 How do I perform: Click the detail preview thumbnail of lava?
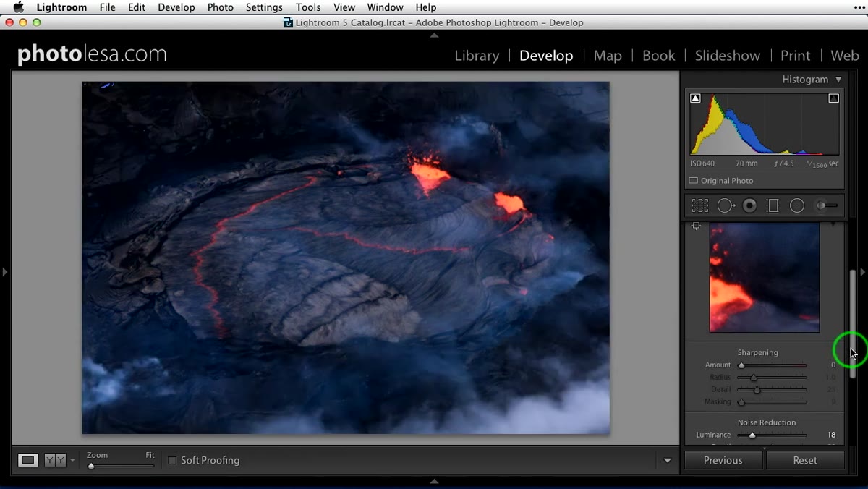(x=765, y=277)
